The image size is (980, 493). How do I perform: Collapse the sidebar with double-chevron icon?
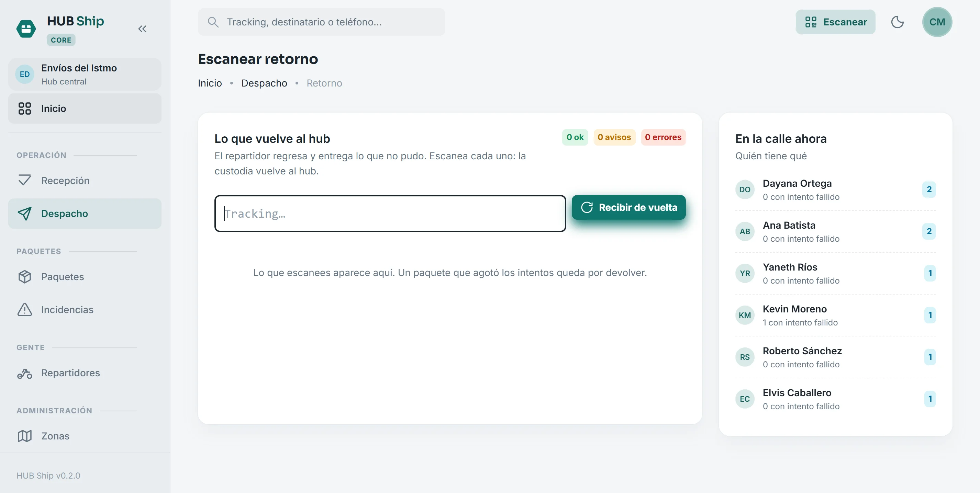[142, 29]
